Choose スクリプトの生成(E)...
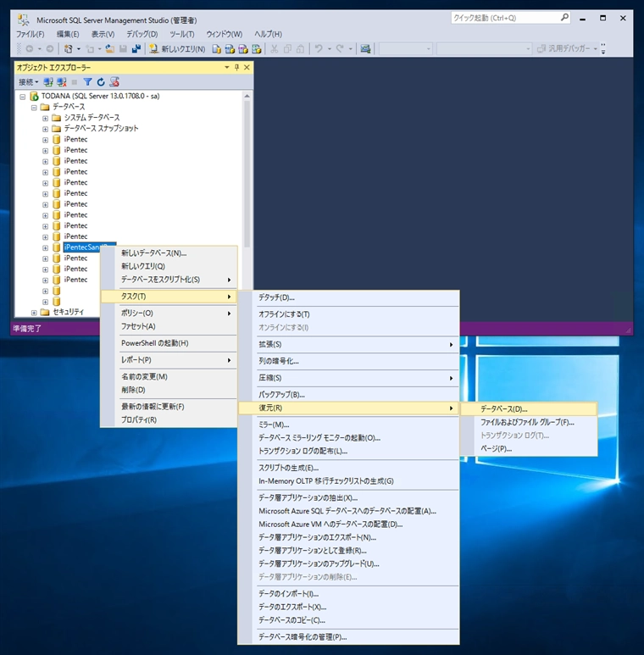Viewport: 644px width, 655px height. point(349,468)
